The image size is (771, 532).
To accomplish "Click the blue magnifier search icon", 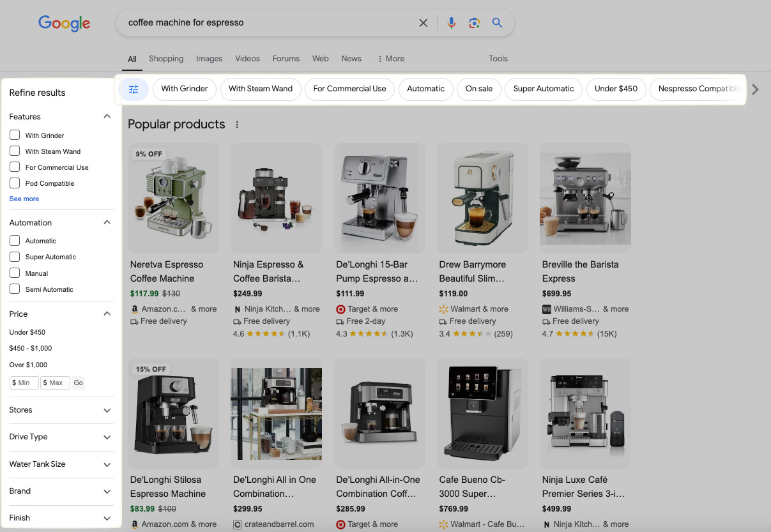I will [x=497, y=23].
